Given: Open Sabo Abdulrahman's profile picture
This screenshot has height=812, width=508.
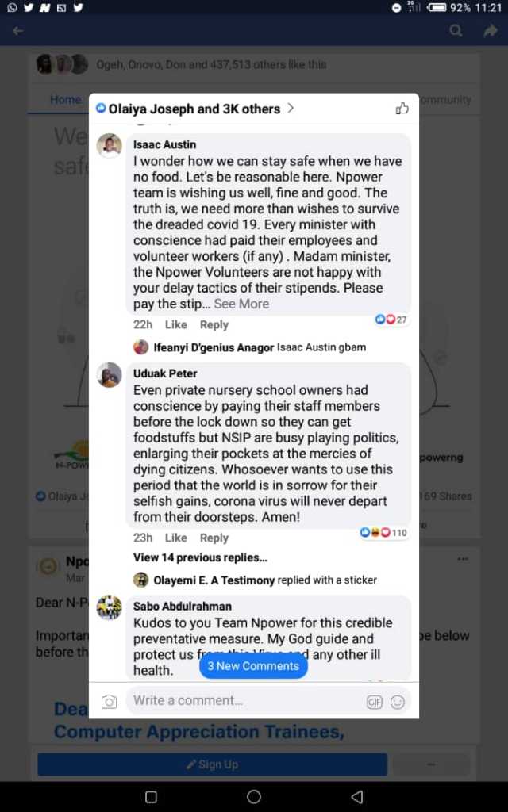Looking at the screenshot, I should tap(110, 608).
